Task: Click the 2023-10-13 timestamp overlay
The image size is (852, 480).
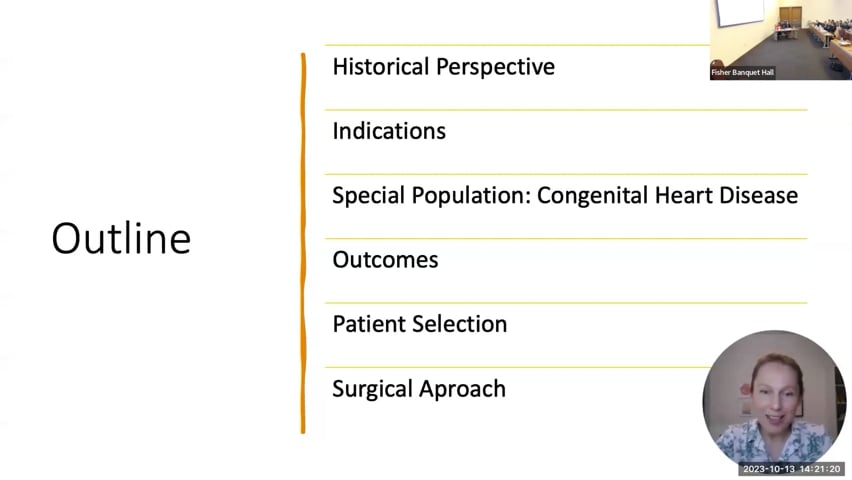Action: point(791,469)
